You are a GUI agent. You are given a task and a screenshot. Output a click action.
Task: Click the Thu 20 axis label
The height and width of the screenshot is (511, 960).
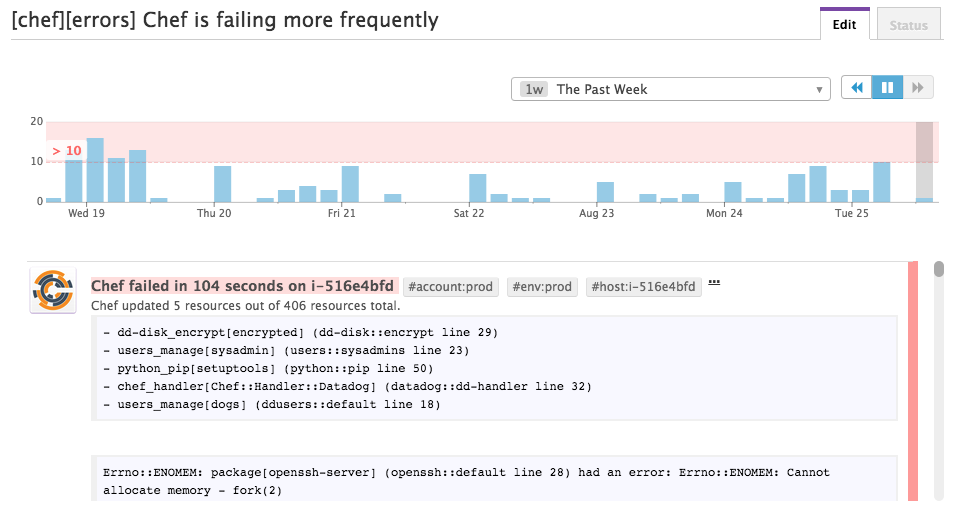(214, 213)
